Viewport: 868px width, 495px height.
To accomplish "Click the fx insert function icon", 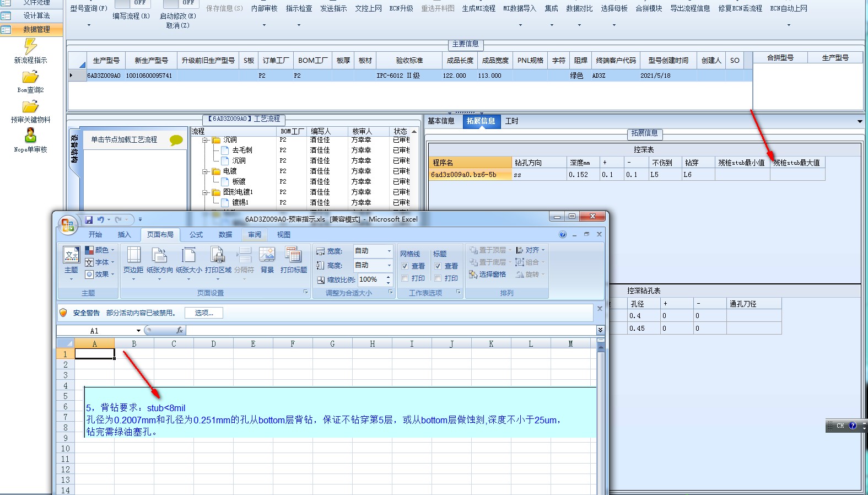I will point(179,330).
